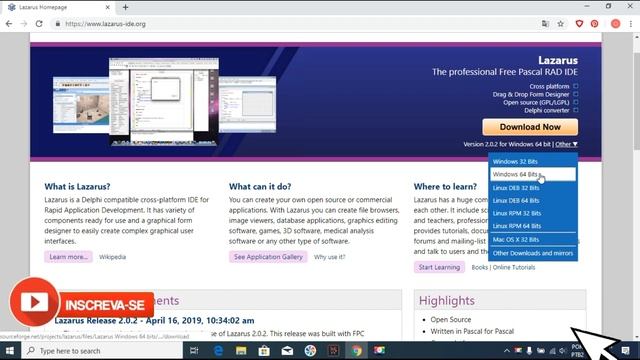Show hidden system tray icons
Screen dimensions: 640x360
coord(507,351)
